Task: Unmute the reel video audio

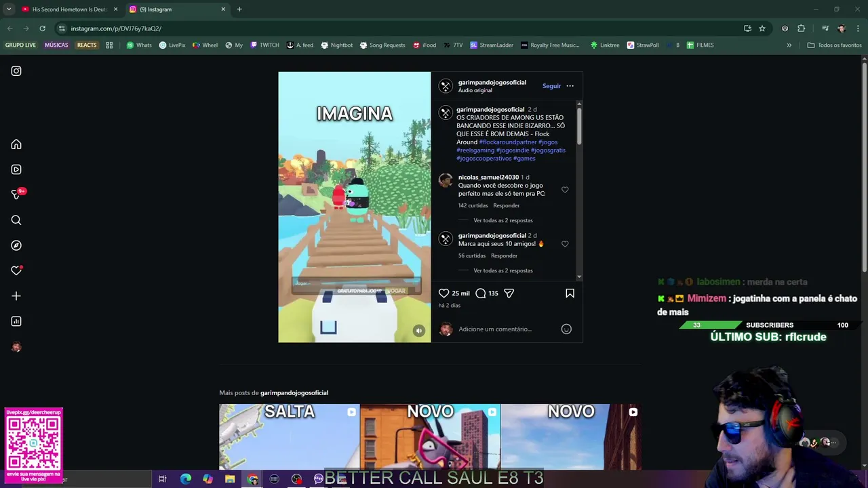Action: [x=419, y=331]
